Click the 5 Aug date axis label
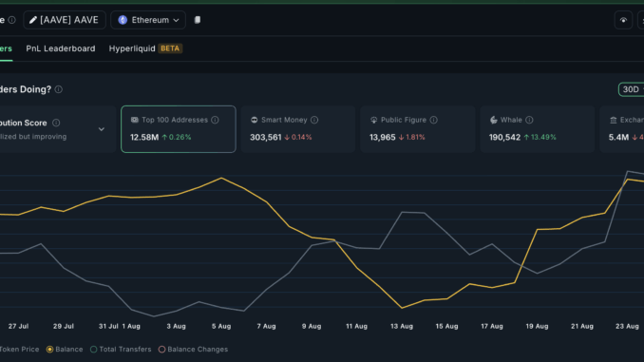The width and height of the screenshot is (644, 362). [221, 326]
